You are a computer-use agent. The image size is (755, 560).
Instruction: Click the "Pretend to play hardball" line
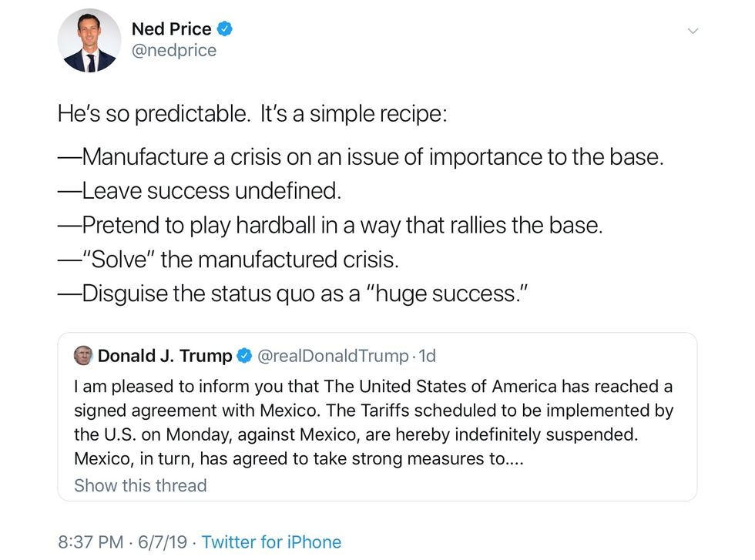coord(330,225)
